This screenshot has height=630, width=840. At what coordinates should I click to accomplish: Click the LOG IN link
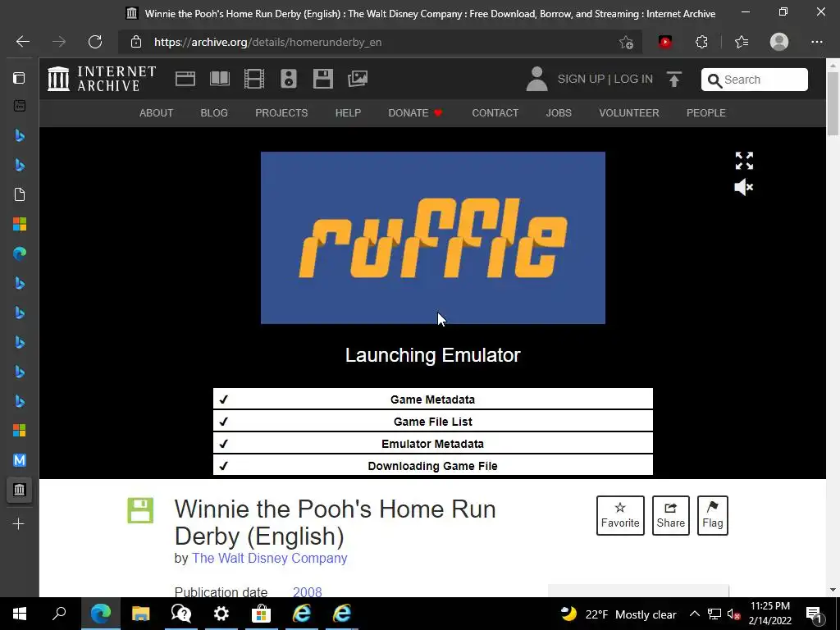point(633,79)
